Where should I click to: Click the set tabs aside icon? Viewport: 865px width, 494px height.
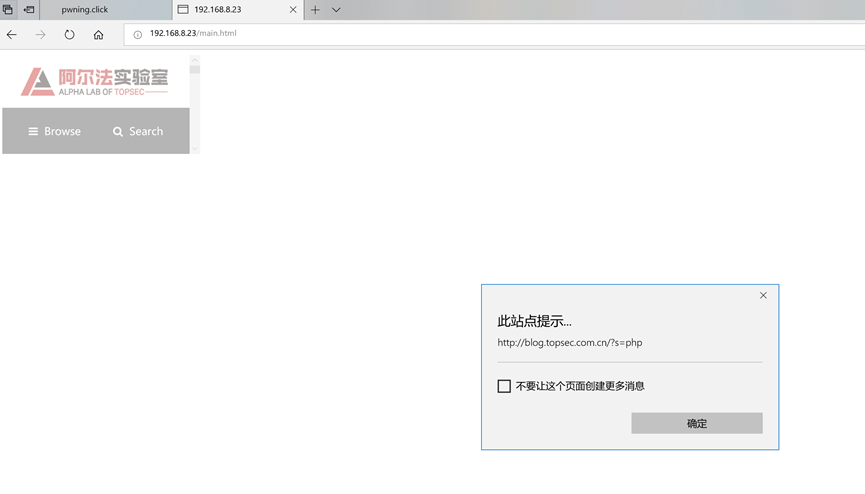pos(29,9)
